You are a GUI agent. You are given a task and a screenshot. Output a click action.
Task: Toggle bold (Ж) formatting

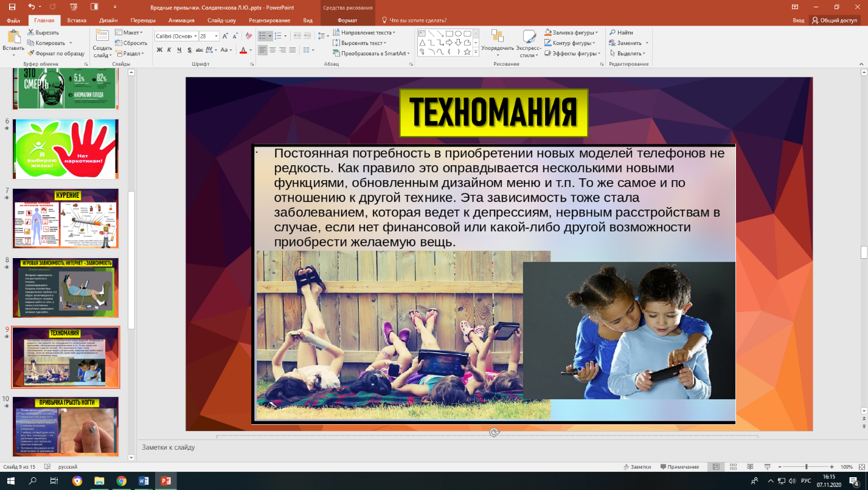[x=159, y=50]
